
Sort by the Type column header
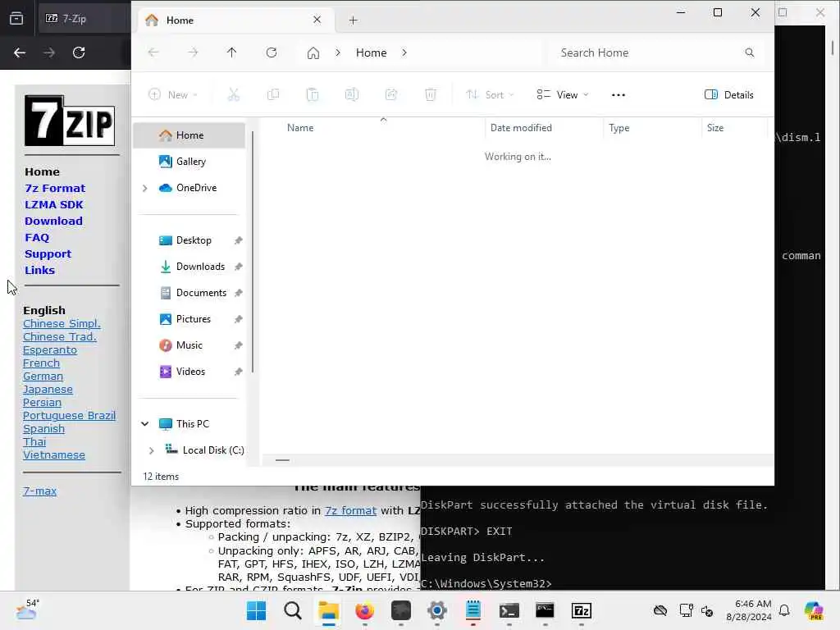[x=619, y=128]
